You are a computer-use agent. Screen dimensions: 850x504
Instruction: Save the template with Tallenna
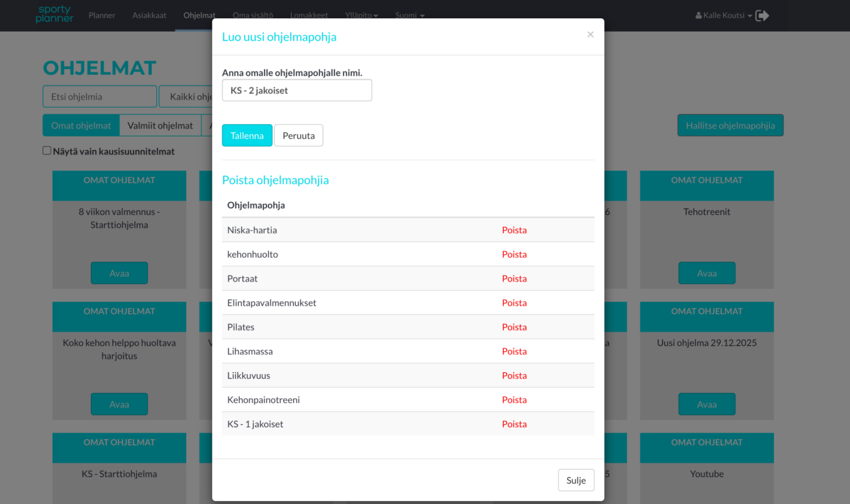(246, 135)
